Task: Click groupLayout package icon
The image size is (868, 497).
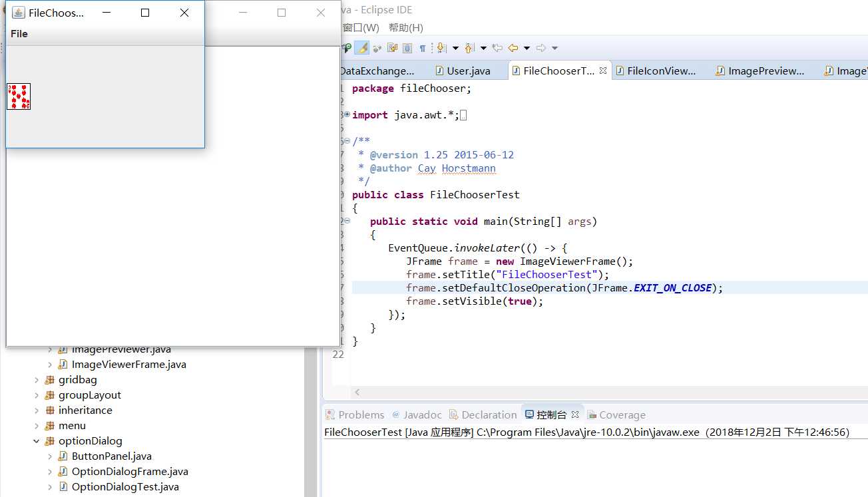Action: point(50,395)
